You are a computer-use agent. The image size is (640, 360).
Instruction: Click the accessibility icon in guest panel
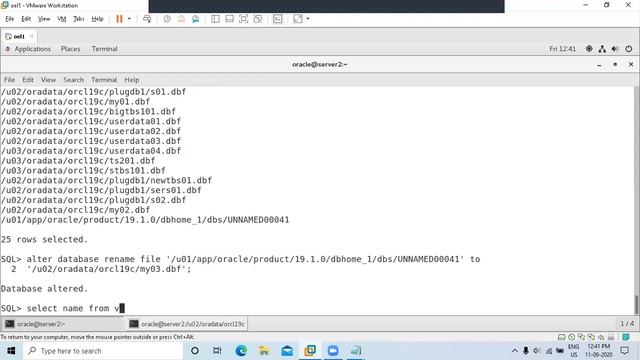pos(589,49)
